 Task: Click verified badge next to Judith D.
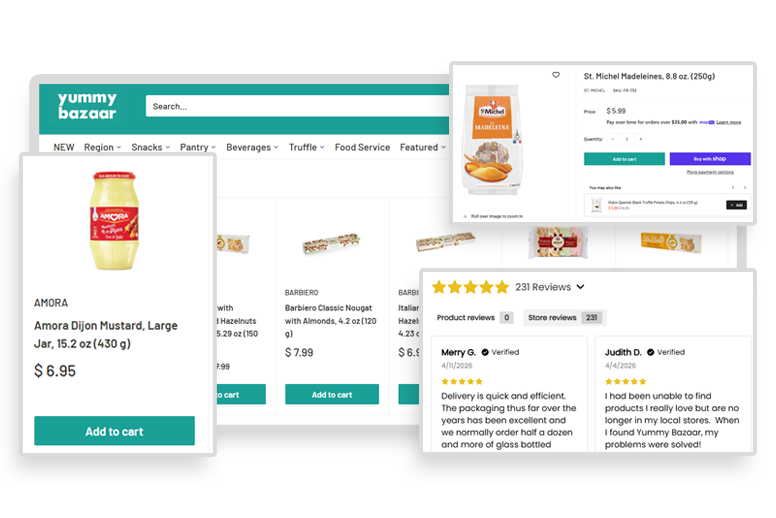(x=650, y=352)
